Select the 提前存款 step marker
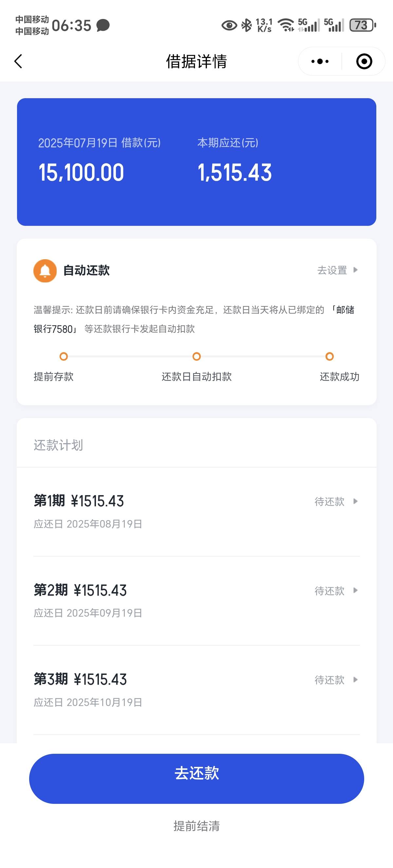The width and height of the screenshot is (393, 868). point(64,356)
